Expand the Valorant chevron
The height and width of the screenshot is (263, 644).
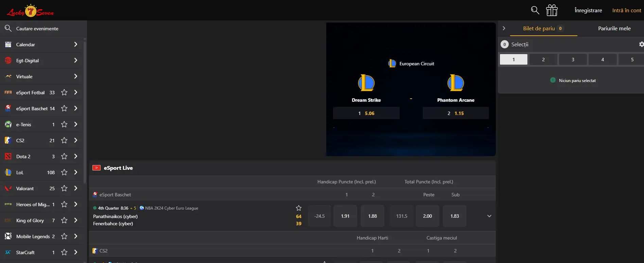click(75, 188)
